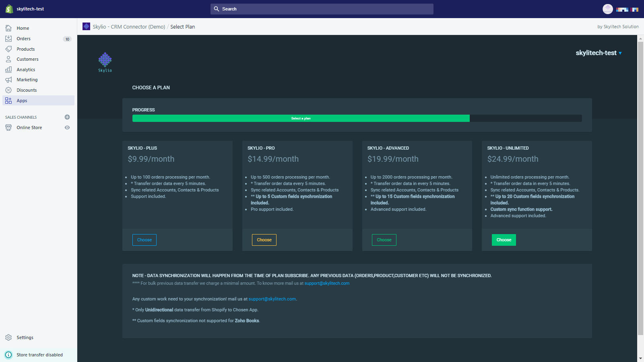
Task: Click the Apps grid icon
Action: coord(8,101)
